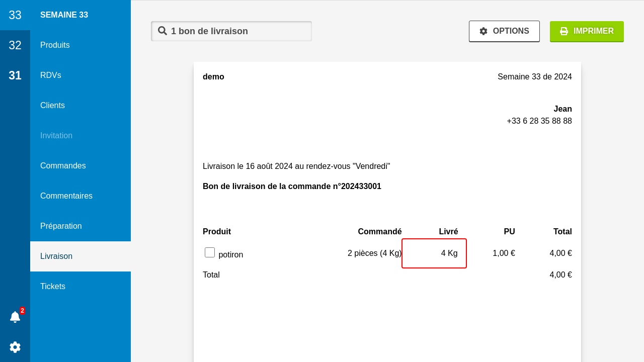Open the Commentaires section

tap(66, 196)
